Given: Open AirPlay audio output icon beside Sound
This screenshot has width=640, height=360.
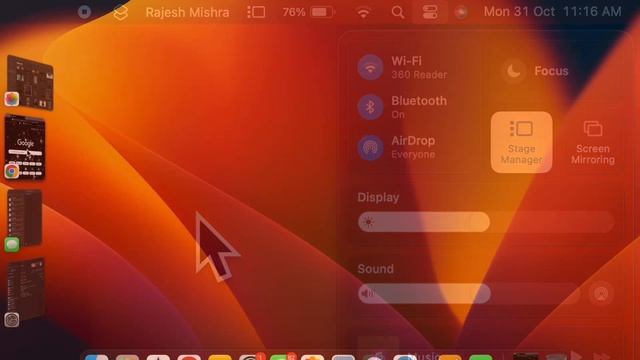Looking at the screenshot, I should click(600, 293).
